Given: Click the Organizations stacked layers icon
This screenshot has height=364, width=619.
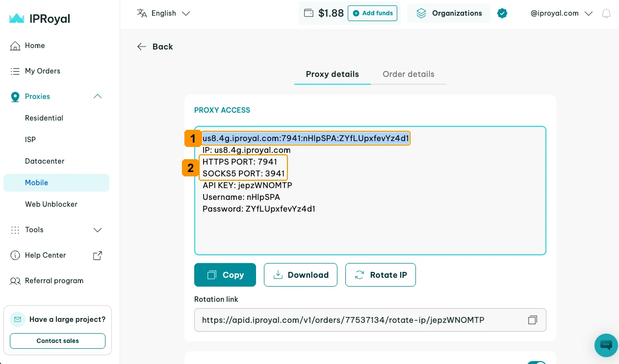Looking at the screenshot, I should 421,13.
